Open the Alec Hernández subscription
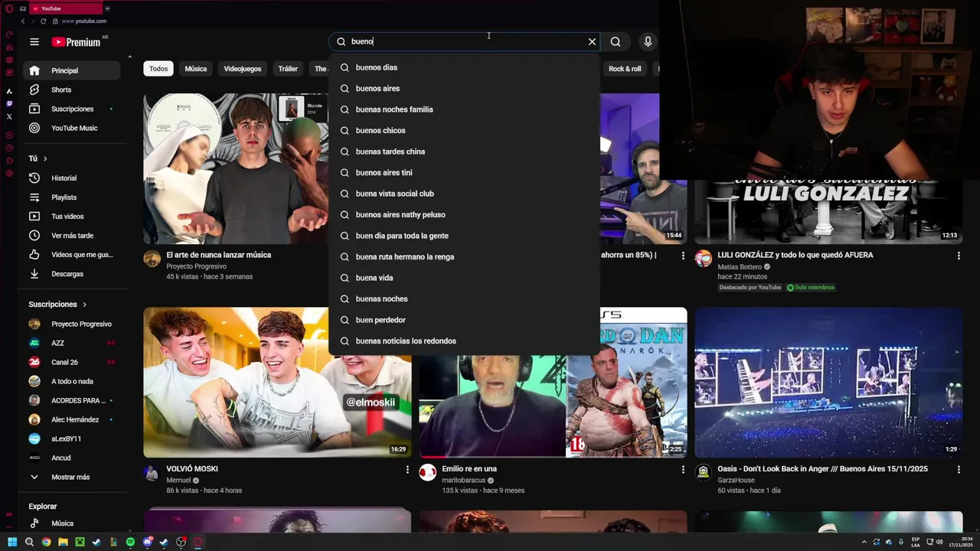This screenshot has width=980, height=551. click(72, 419)
